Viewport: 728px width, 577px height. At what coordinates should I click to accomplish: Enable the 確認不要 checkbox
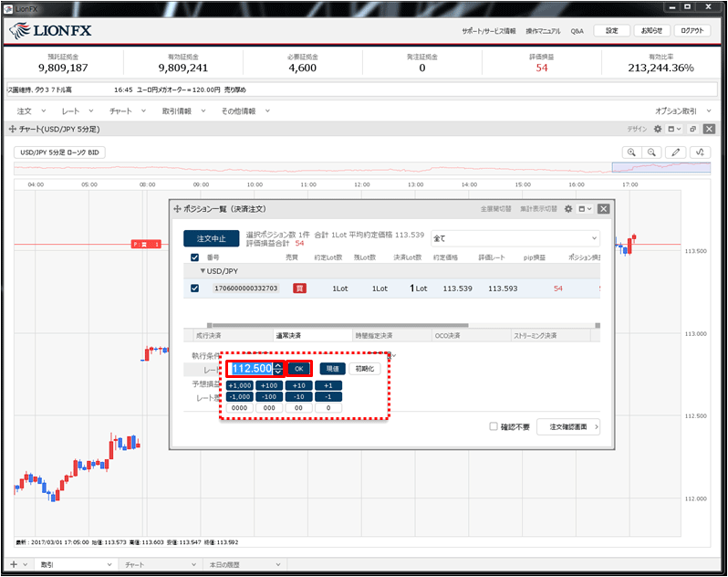click(494, 426)
